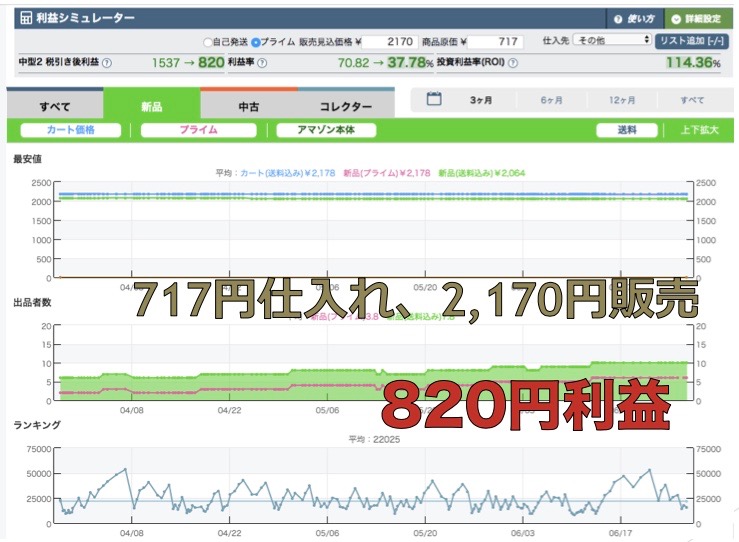739x542 pixels.
Task: Click help icon next to 投資利益率(ROI)
Action: click(x=513, y=63)
